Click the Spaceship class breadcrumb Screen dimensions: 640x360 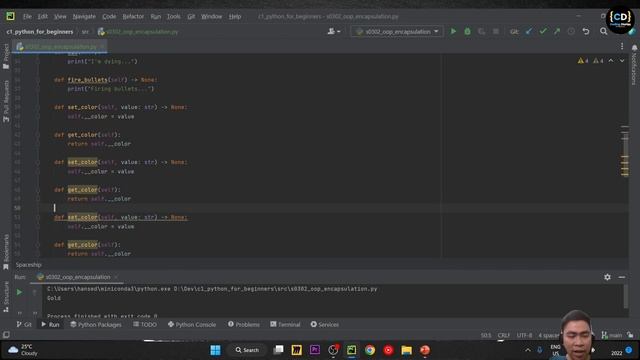pyautogui.click(x=29, y=265)
